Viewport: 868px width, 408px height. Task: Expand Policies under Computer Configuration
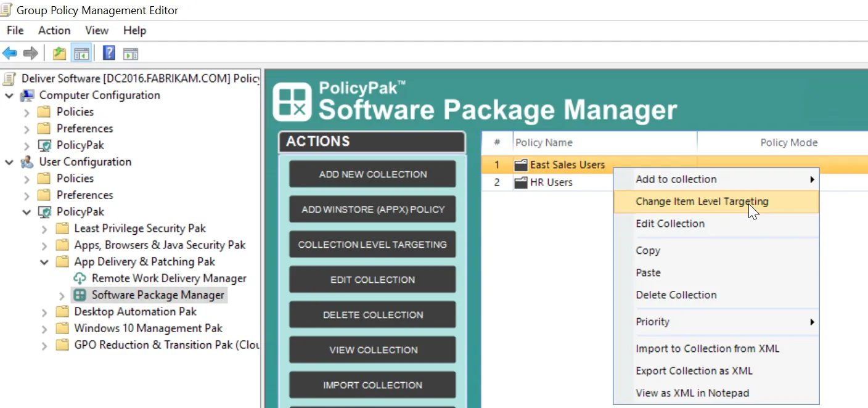pos(27,112)
